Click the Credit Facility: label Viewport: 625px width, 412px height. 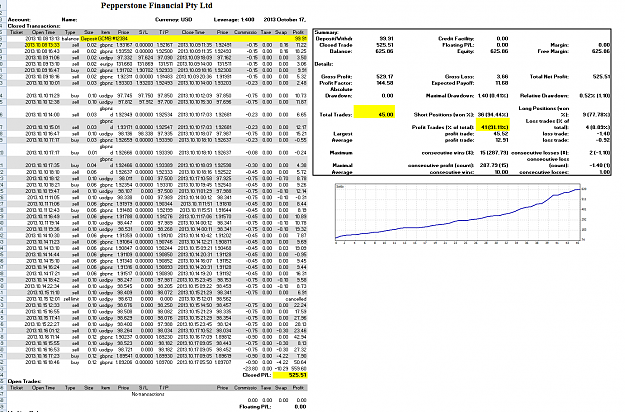456,39
